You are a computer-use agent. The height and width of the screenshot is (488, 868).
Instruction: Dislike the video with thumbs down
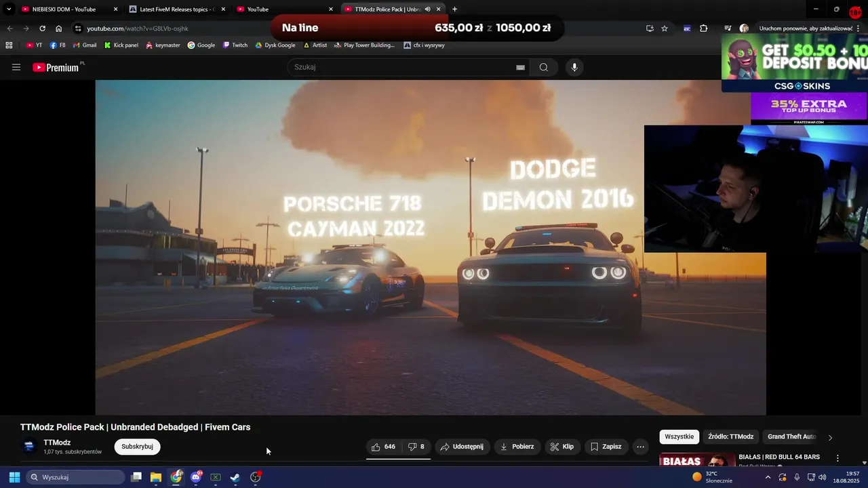point(416,447)
